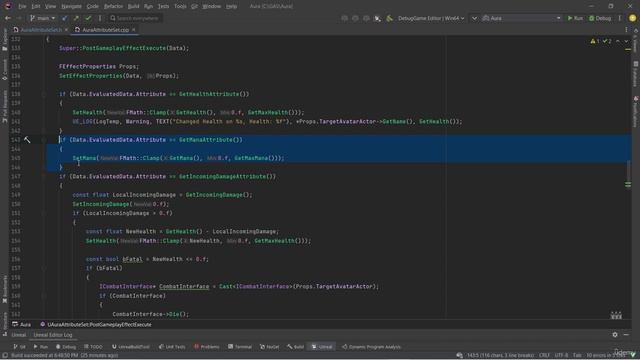
Task: Click the SetIncomingDamage call on line 150
Action: click(101, 204)
